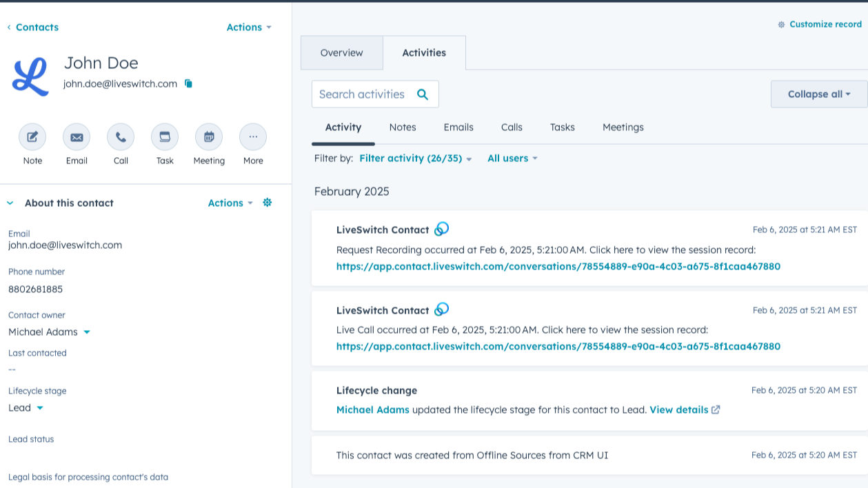Switch to the Overview tab
Image resolution: width=868 pixels, height=488 pixels.
click(x=341, y=53)
